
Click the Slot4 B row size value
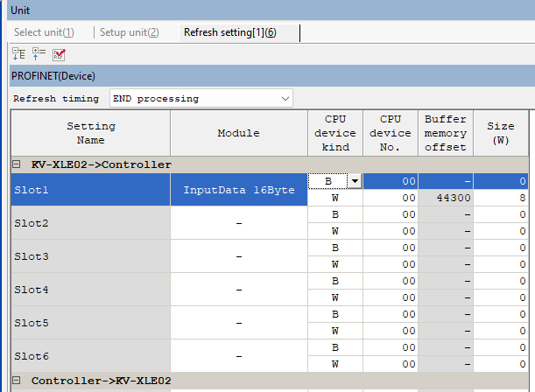coord(501,281)
